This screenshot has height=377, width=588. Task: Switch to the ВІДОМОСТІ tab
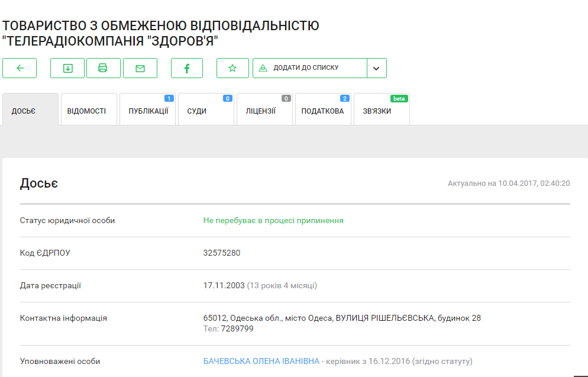pyautogui.click(x=89, y=109)
